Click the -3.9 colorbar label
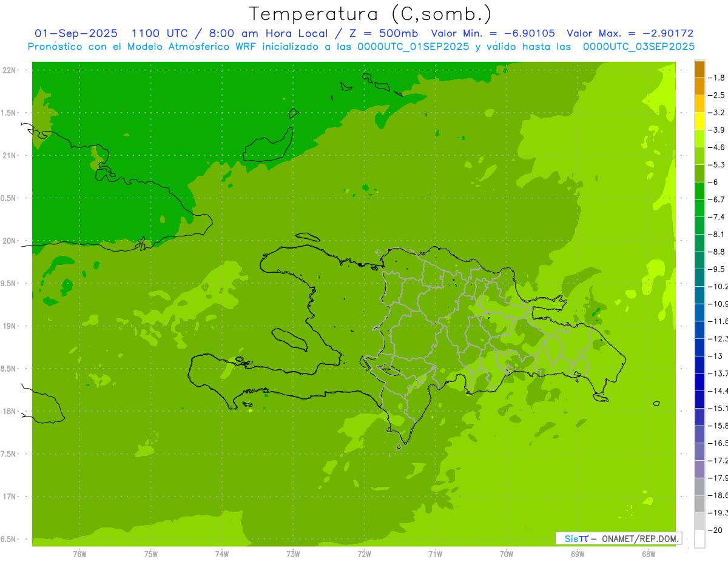 717,130
